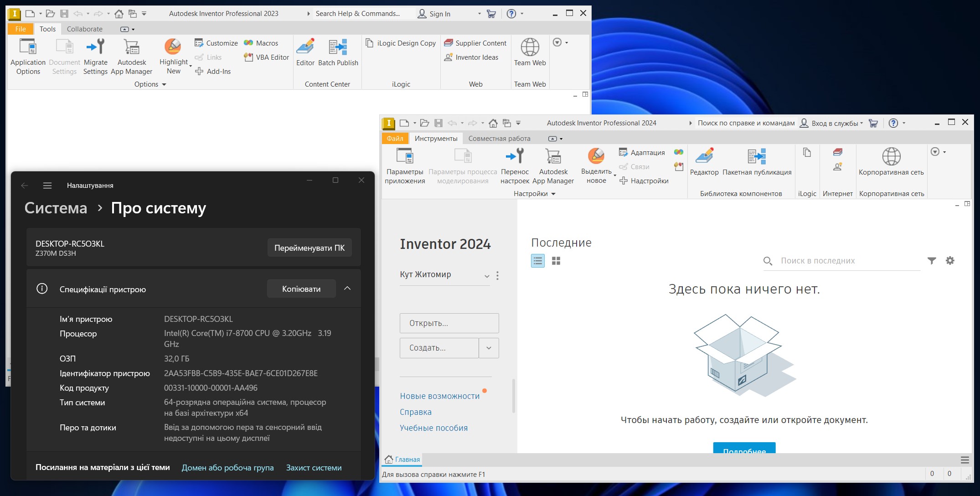Switch recent files to grid view
Screen dimensions: 980x496
(x=556, y=261)
